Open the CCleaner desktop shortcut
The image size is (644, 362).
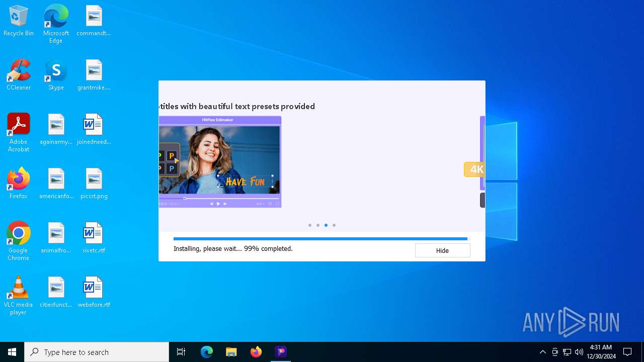click(19, 75)
